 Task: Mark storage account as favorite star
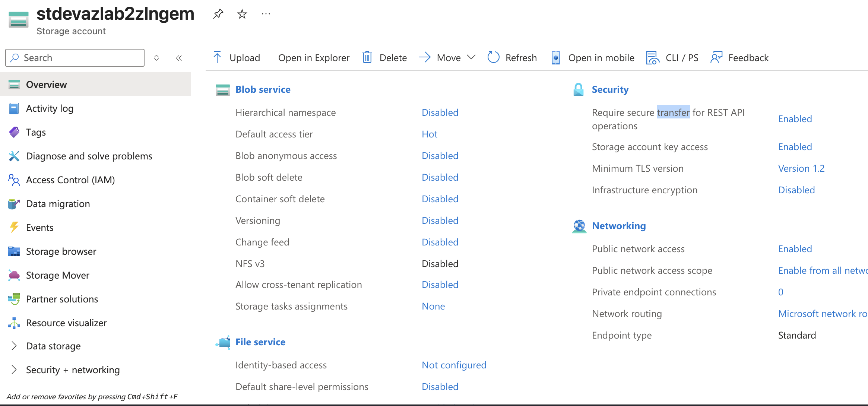tap(242, 14)
